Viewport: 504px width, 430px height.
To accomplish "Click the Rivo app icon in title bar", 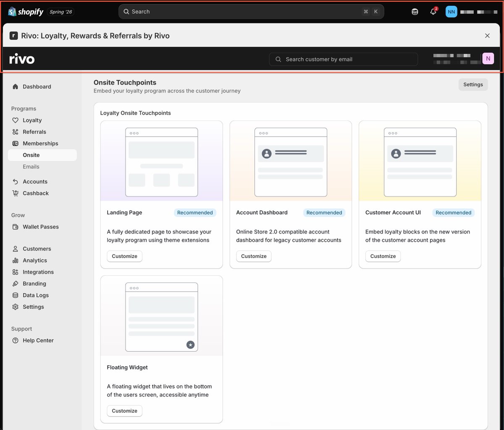I will point(13,36).
